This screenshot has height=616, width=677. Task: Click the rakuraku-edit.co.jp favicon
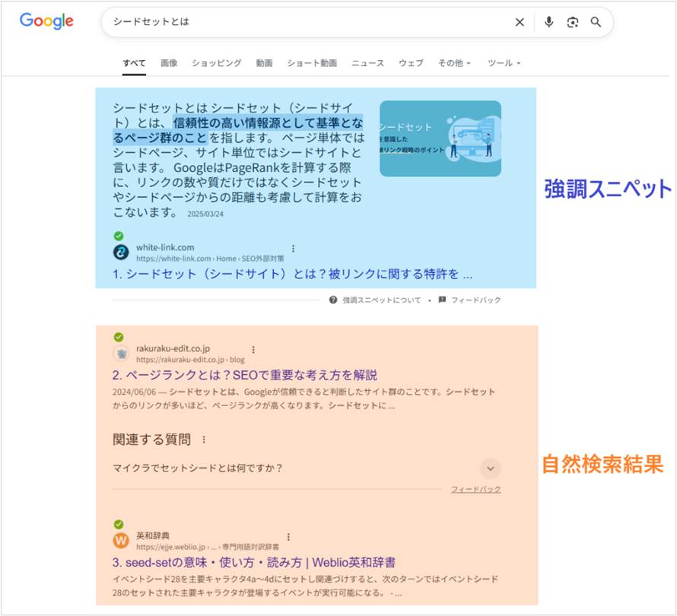121,354
